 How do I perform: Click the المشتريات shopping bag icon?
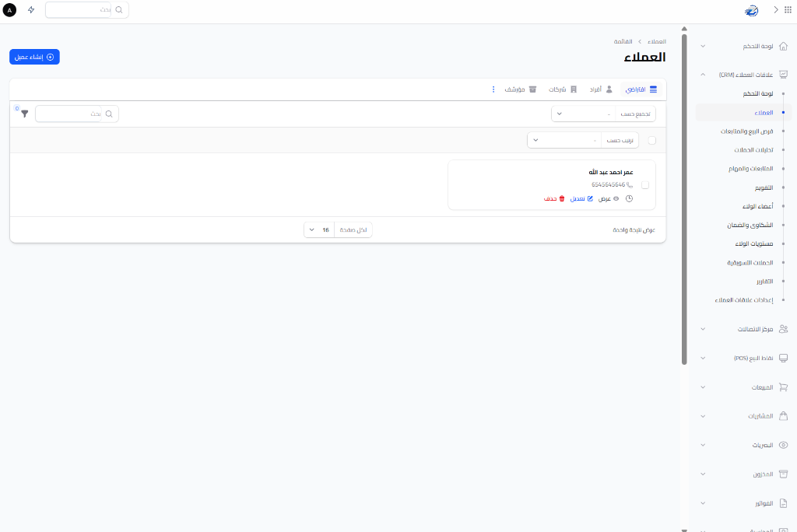coord(783,416)
